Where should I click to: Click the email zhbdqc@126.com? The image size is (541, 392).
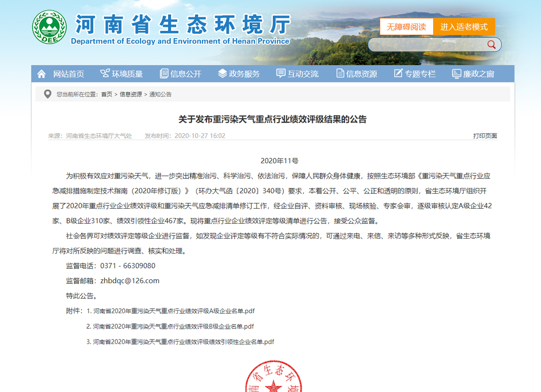pyautogui.click(x=130, y=281)
